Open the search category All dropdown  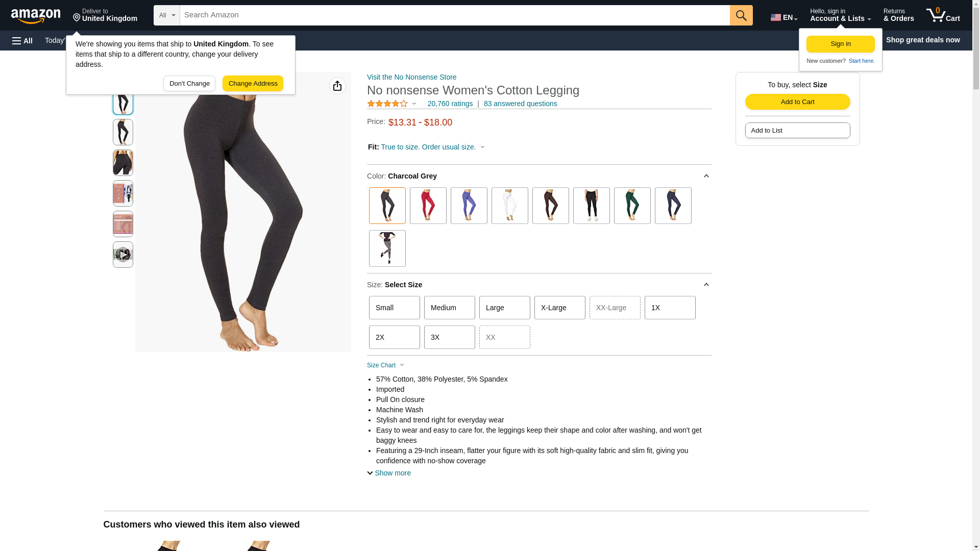(x=167, y=15)
